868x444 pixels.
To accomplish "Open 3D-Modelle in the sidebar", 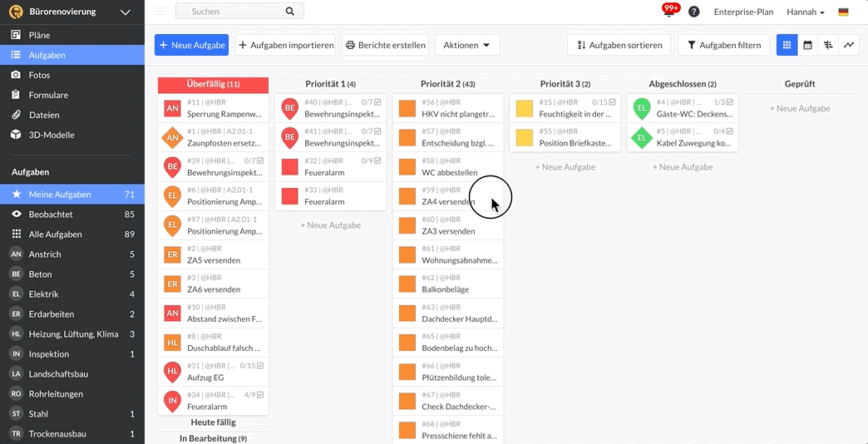I will click(72, 135).
